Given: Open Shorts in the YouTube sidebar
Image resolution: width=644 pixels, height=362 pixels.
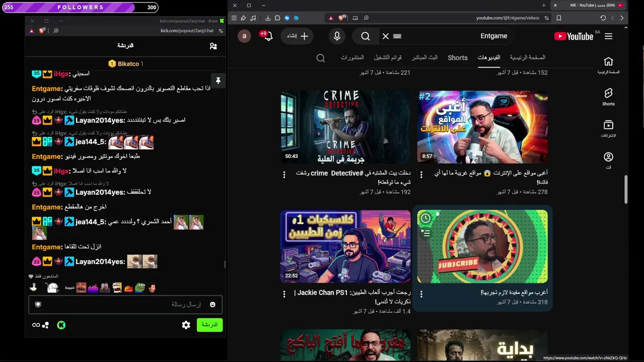Looking at the screenshot, I should click(x=608, y=97).
